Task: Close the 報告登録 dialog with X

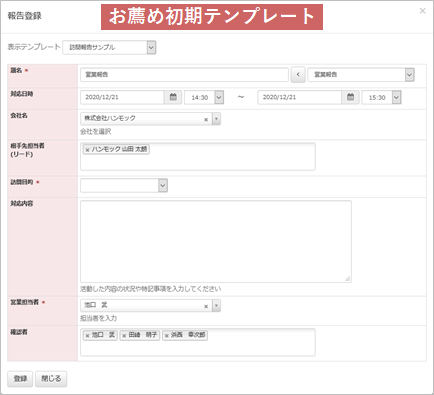Action: [x=422, y=11]
